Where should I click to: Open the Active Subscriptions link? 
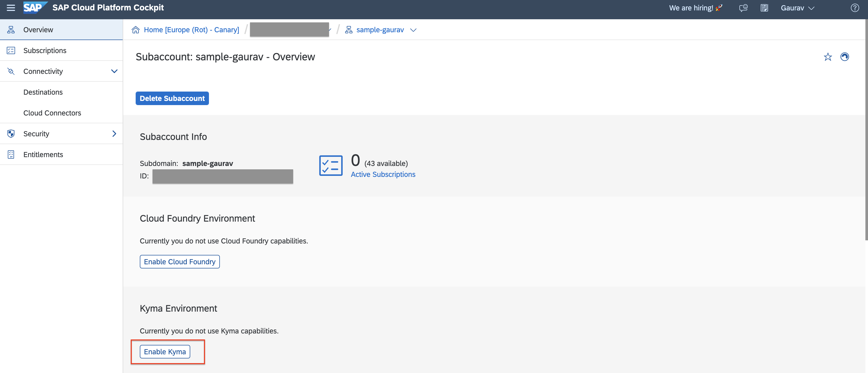pyautogui.click(x=383, y=174)
